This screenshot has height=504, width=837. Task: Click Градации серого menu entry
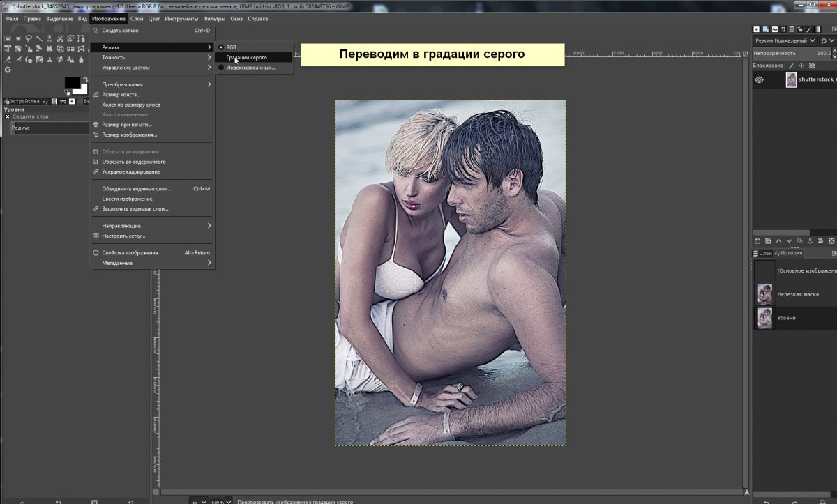click(246, 57)
